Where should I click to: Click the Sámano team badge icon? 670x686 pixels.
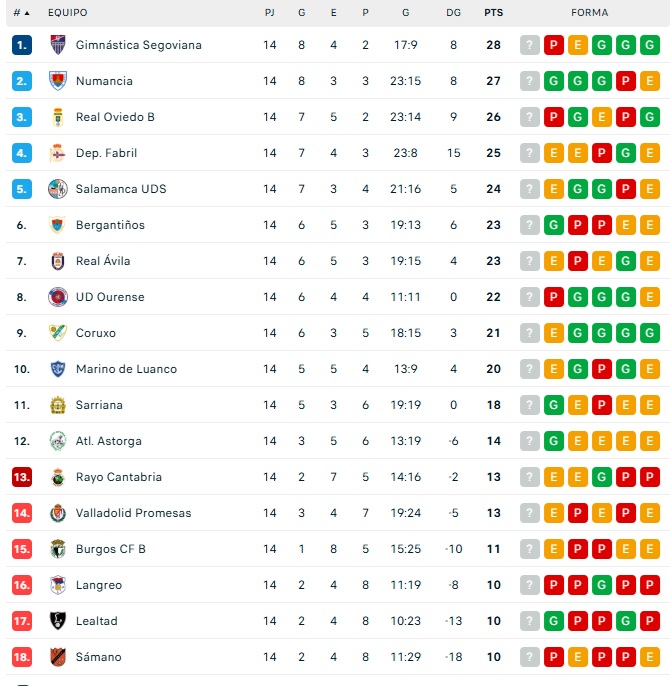57,657
